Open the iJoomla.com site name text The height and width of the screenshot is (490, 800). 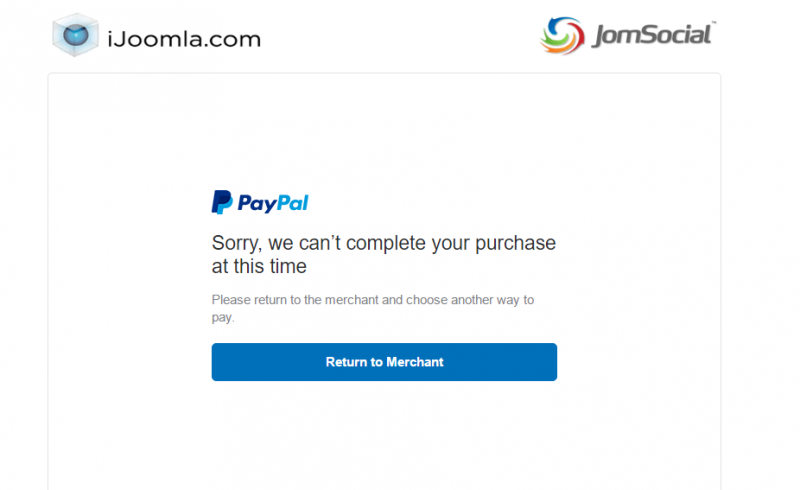click(x=184, y=39)
